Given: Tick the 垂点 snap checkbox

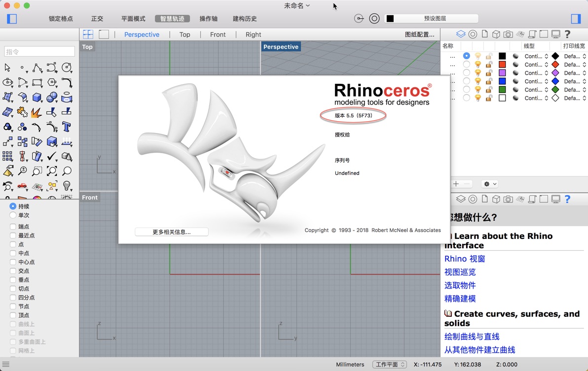Looking at the screenshot, I should 13,280.
